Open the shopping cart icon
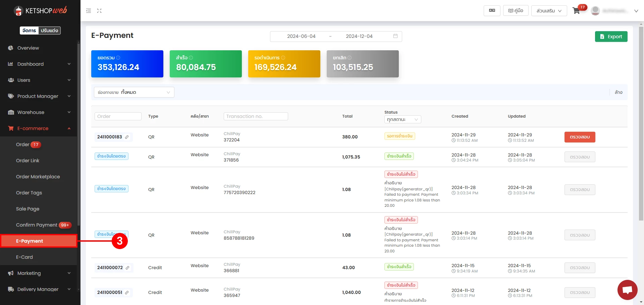Viewport: 644px width, 305px height. [576, 11]
